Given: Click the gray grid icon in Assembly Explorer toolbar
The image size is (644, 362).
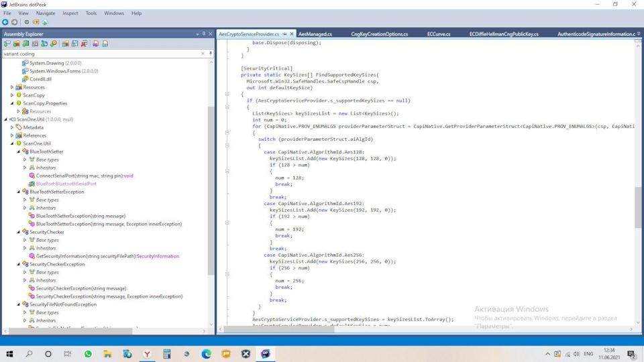Looking at the screenshot, I should click(x=35, y=44).
